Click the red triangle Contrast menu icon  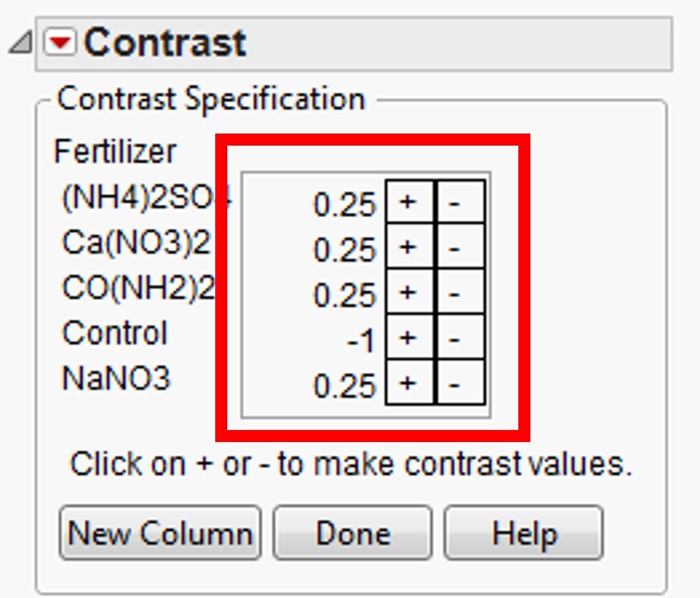click(x=64, y=42)
